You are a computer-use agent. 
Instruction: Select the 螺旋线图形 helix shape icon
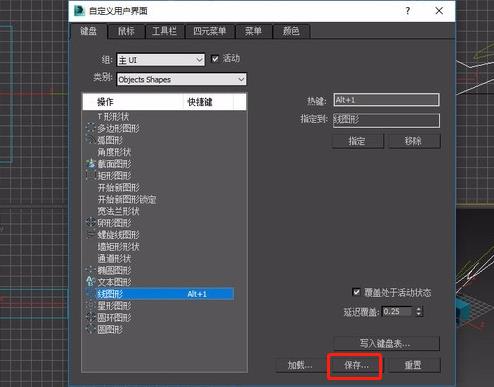[x=90, y=235]
